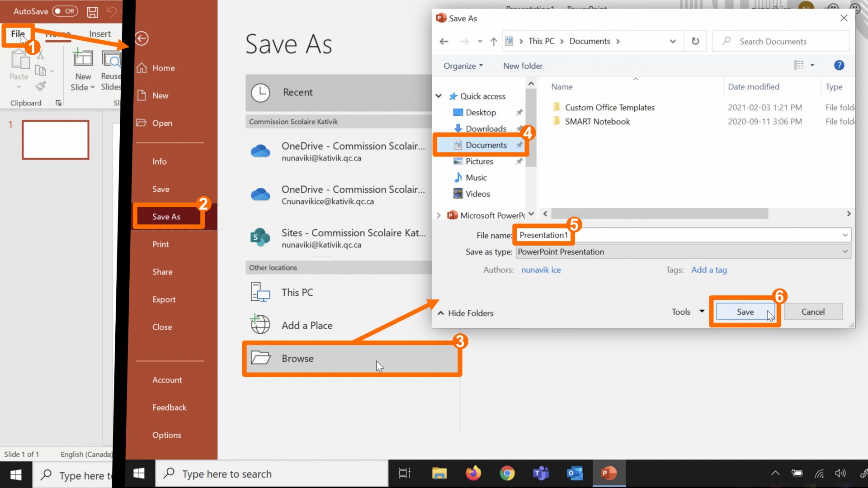Click the Save button in dialog
The height and width of the screenshot is (488, 868).
(745, 312)
